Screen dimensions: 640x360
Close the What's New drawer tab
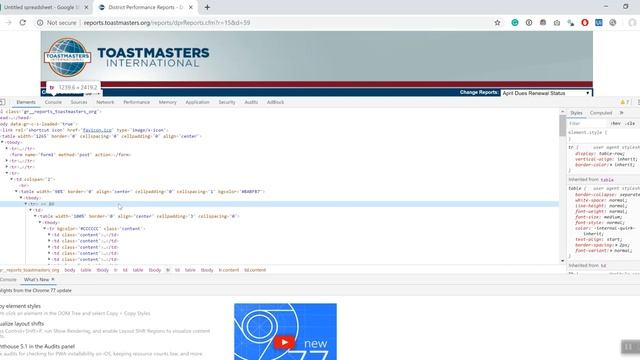point(53,280)
